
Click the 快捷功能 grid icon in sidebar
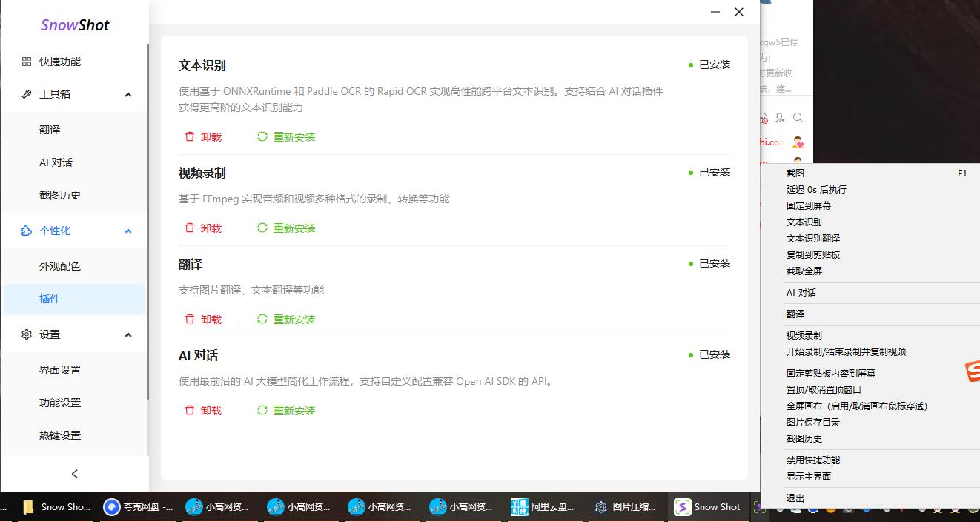pyautogui.click(x=27, y=62)
